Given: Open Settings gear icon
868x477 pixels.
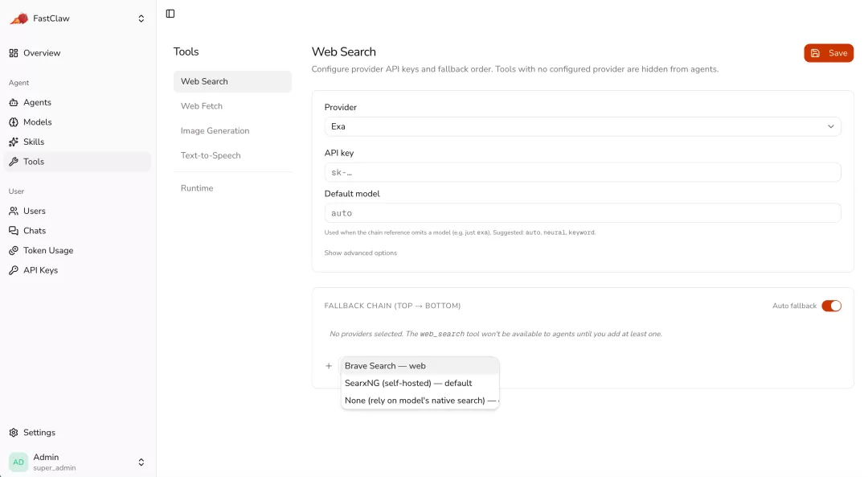Looking at the screenshot, I should [x=14, y=433].
